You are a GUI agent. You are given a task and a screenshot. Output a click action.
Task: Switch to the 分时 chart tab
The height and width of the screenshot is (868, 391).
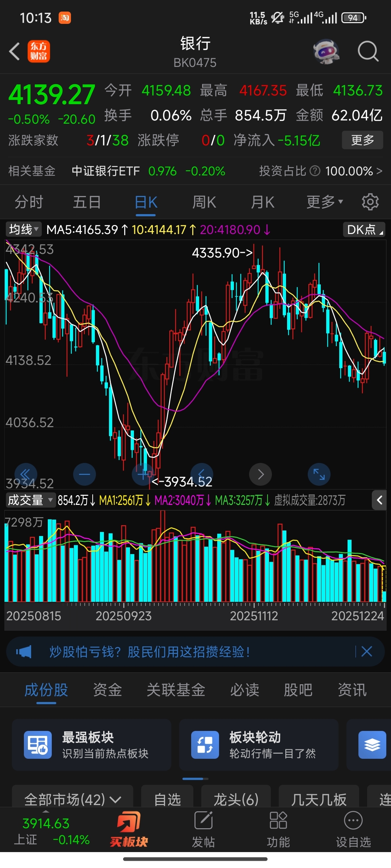[x=29, y=202]
